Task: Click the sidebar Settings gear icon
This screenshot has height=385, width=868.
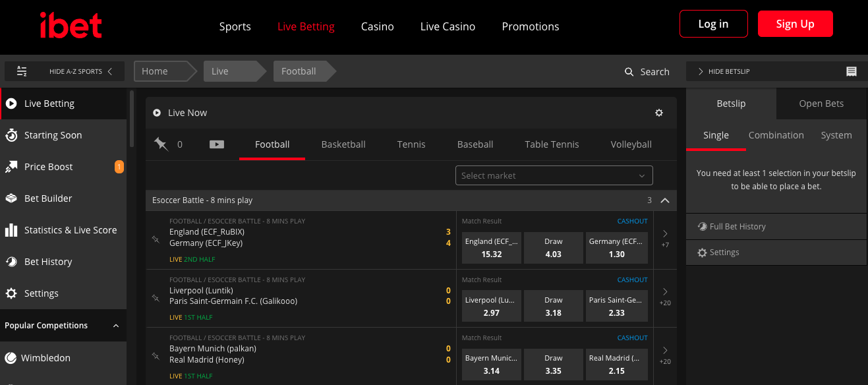Action: (x=11, y=293)
